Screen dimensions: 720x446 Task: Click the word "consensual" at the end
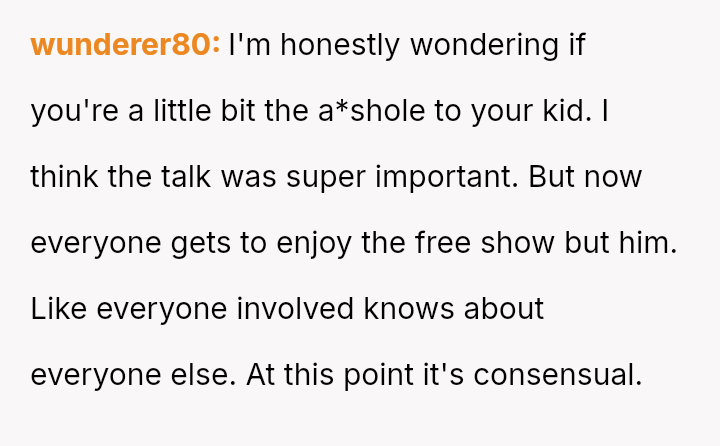pyautogui.click(x=556, y=375)
